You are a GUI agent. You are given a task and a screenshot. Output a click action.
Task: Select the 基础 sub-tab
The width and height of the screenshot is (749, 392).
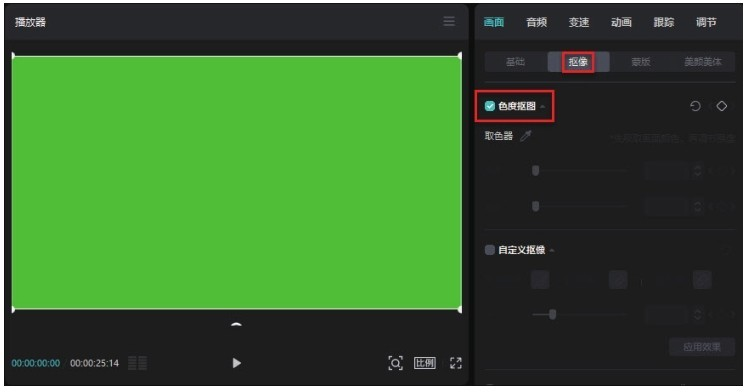(515, 62)
